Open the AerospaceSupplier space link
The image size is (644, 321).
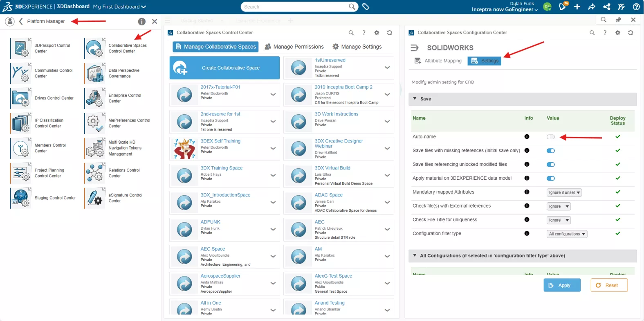[220, 276]
